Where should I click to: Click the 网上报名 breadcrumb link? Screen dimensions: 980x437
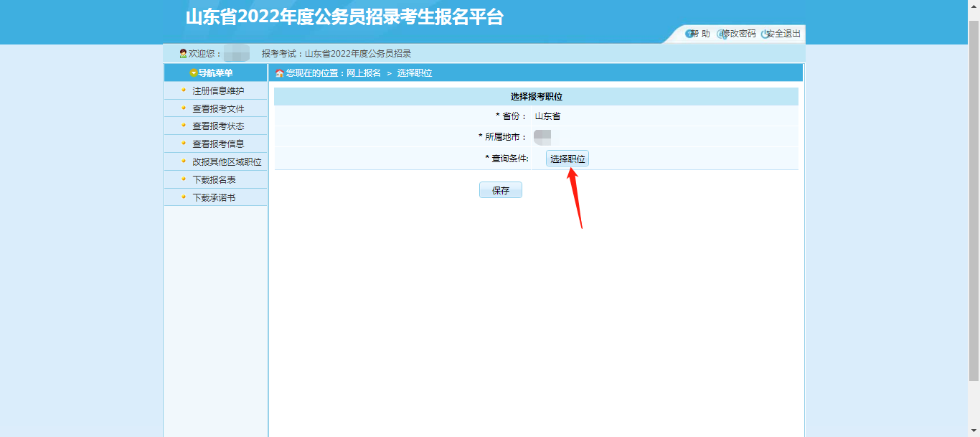point(364,73)
